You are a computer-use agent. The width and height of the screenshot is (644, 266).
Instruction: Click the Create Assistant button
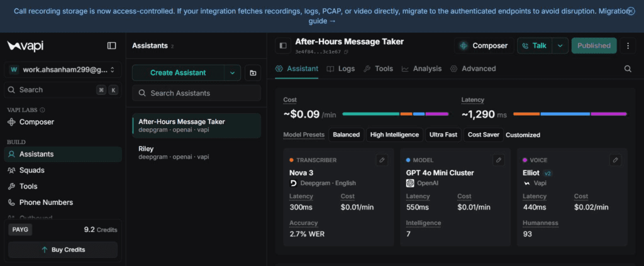coord(178,73)
